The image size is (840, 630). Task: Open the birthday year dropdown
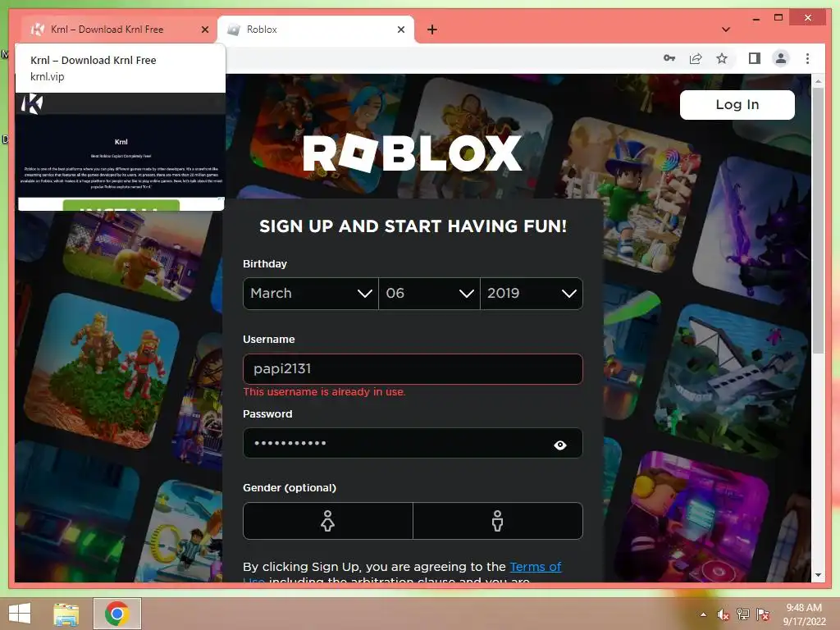pyautogui.click(x=532, y=294)
